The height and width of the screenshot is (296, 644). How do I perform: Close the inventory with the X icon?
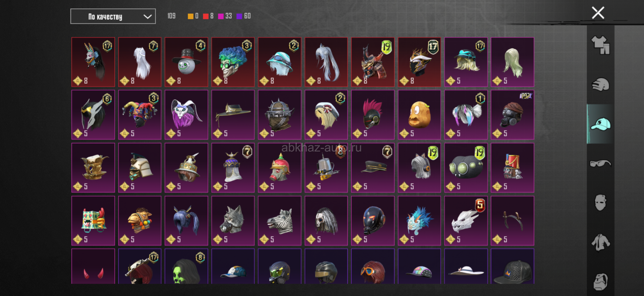tap(598, 13)
